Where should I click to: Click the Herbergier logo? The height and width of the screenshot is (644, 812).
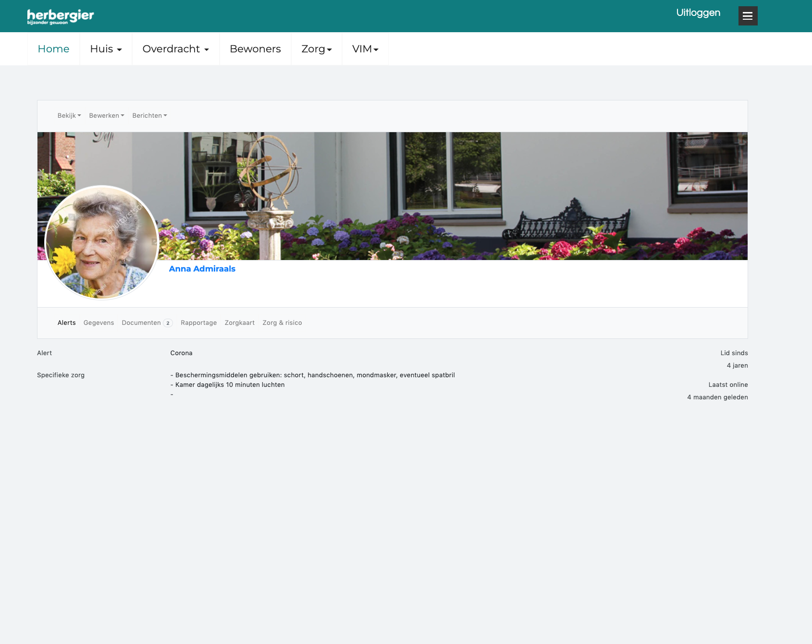tap(61, 16)
